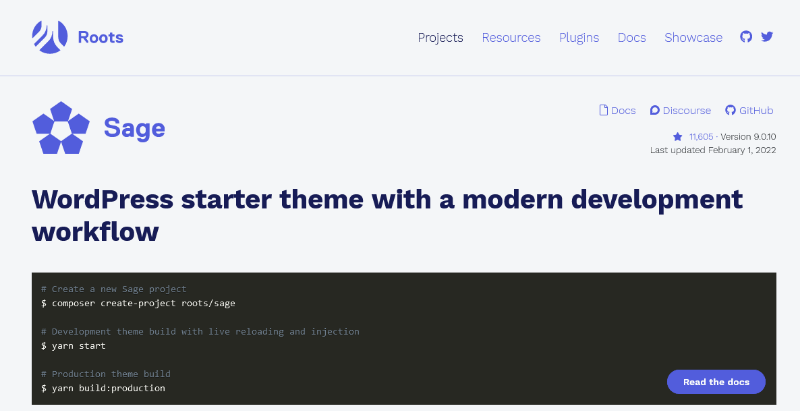The width and height of the screenshot is (800, 411).
Task: Go to the Plugins nav item
Action: coord(579,38)
